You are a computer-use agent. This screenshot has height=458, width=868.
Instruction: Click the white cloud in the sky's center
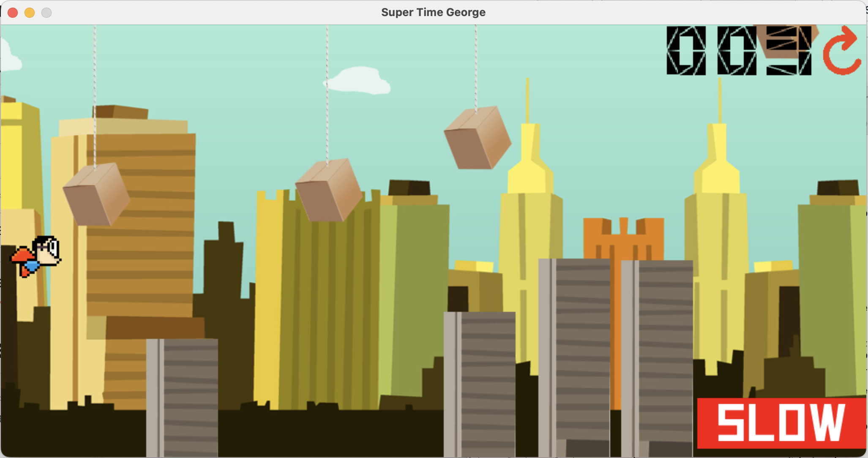359,80
